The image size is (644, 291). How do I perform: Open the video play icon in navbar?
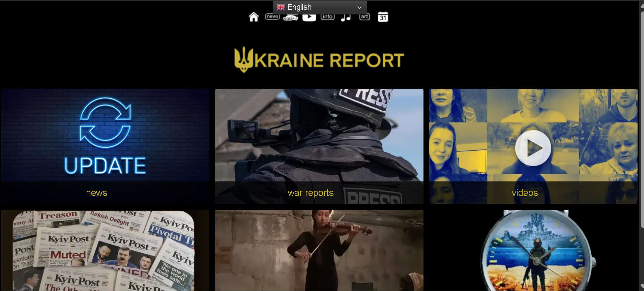309,18
